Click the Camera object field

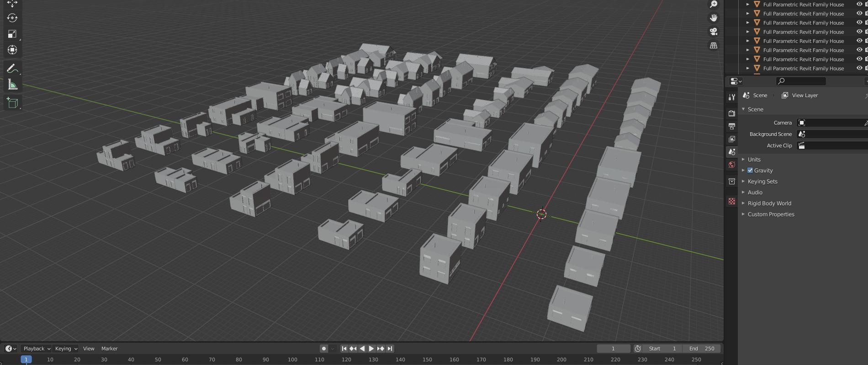point(831,123)
